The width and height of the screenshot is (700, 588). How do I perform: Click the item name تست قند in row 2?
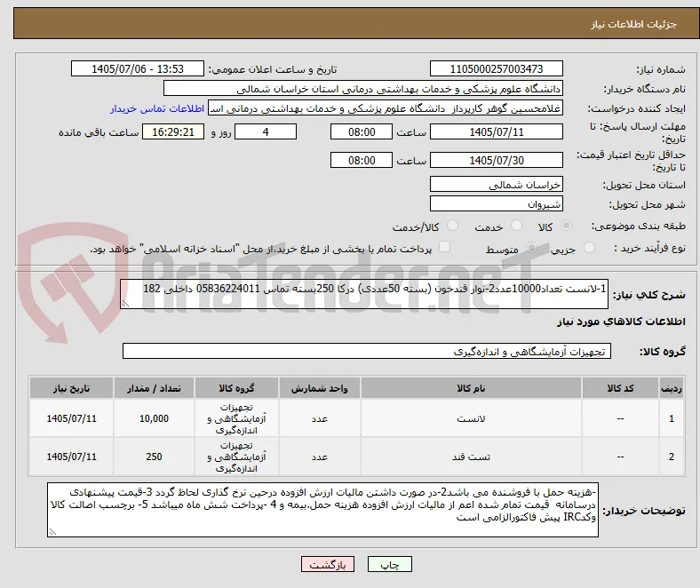(471, 457)
